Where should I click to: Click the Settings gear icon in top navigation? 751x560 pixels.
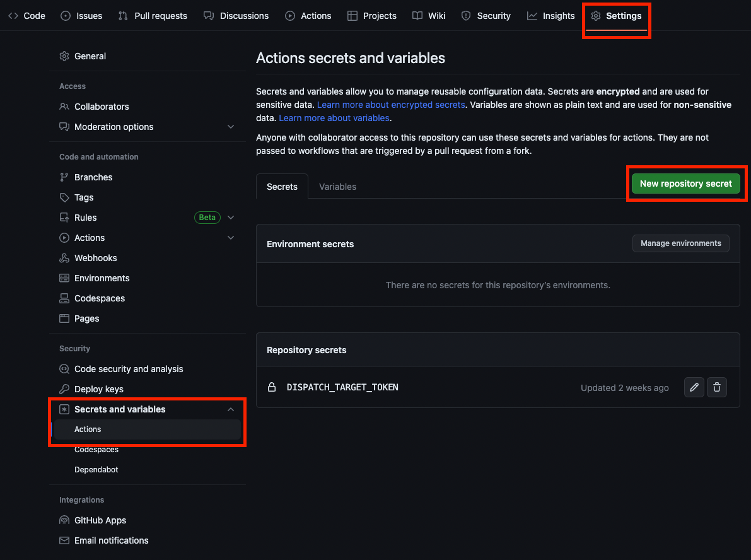point(596,16)
